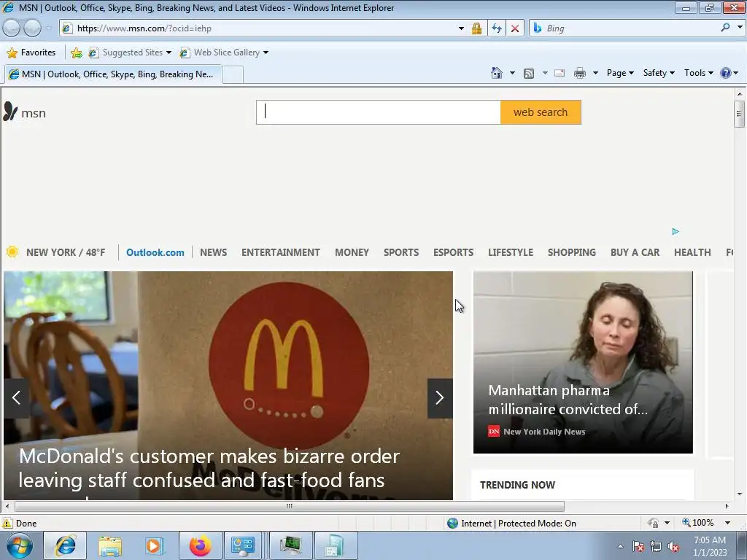Open Windows Media Player from taskbar
Viewport: 747px width, 560px height.
pos(155,545)
